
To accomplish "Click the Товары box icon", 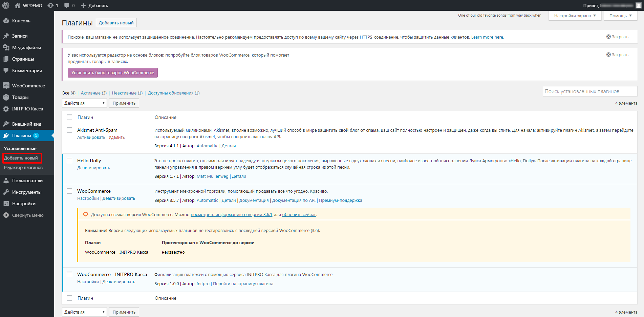I will 6,97.
